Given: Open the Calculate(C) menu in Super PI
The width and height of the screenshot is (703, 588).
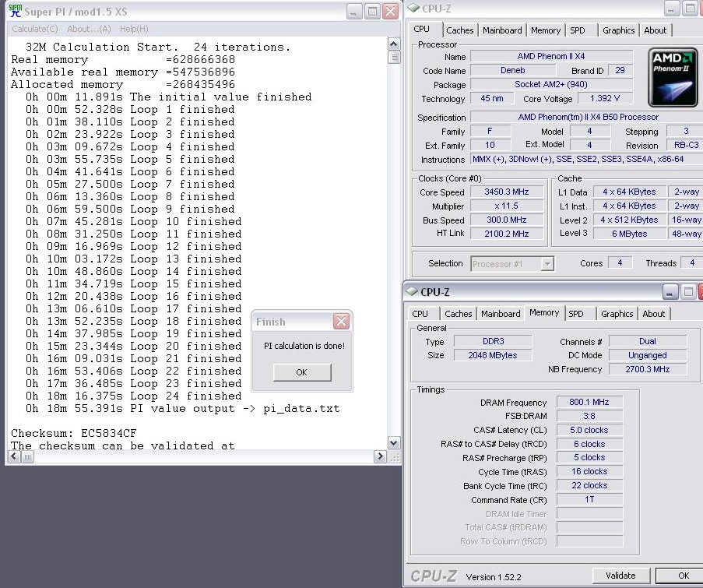Looking at the screenshot, I should click(35, 29).
